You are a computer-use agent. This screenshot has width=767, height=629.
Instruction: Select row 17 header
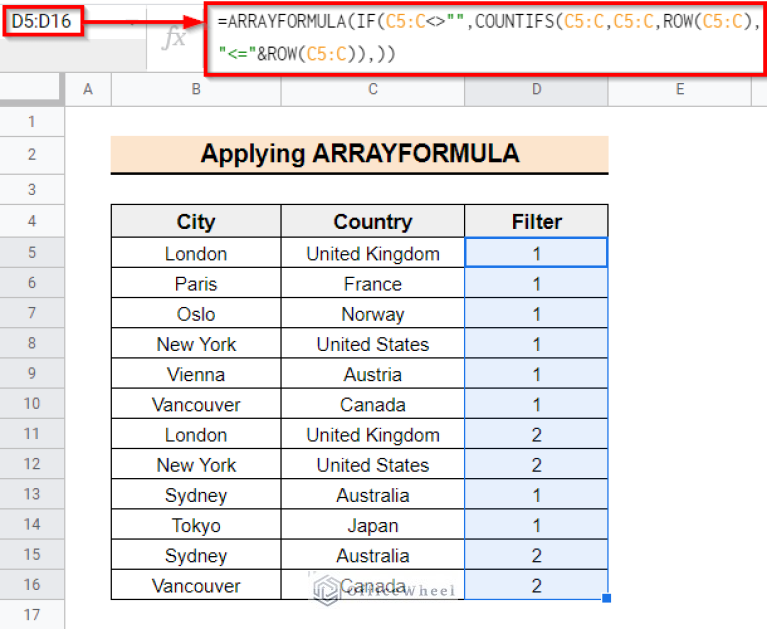(x=32, y=614)
